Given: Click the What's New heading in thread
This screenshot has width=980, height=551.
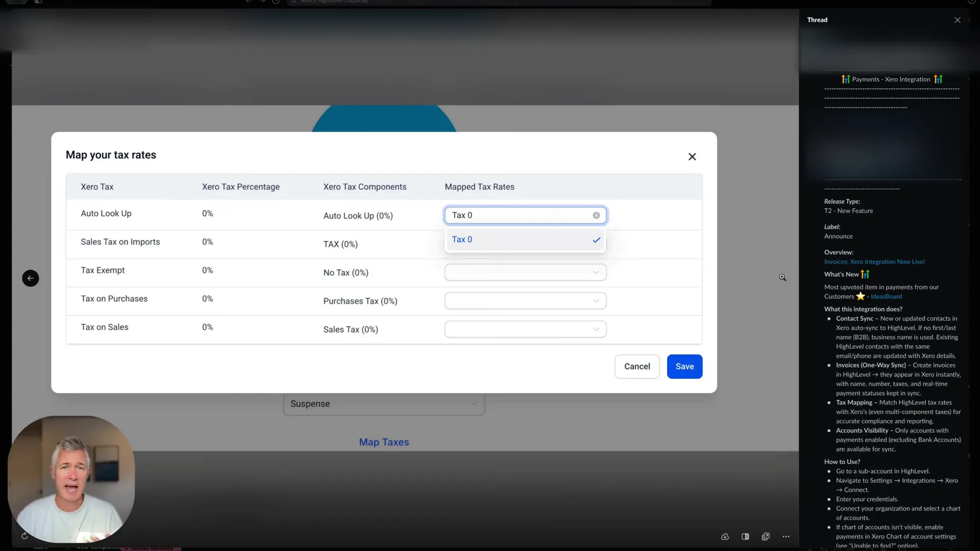Looking at the screenshot, I should [842, 274].
